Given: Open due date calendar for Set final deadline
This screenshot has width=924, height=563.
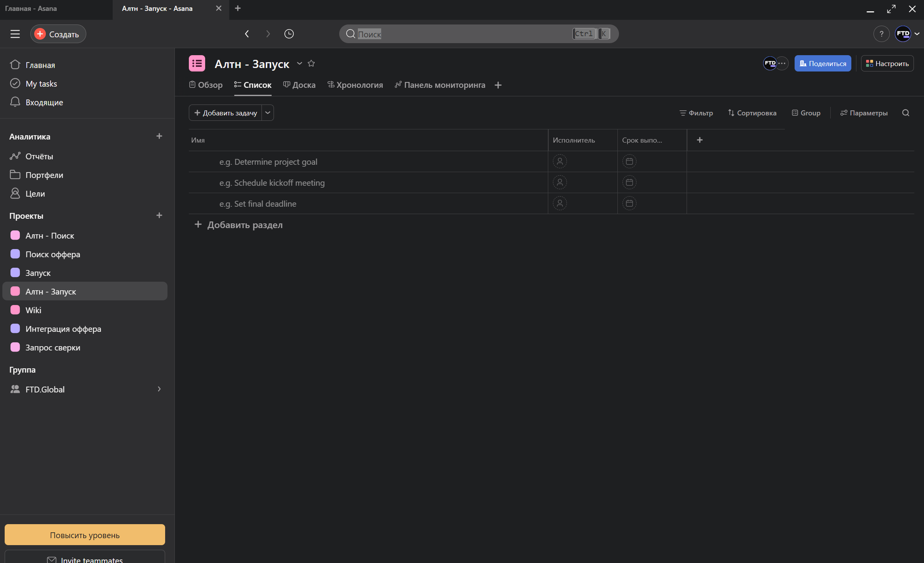Looking at the screenshot, I should (x=629, y=203).
